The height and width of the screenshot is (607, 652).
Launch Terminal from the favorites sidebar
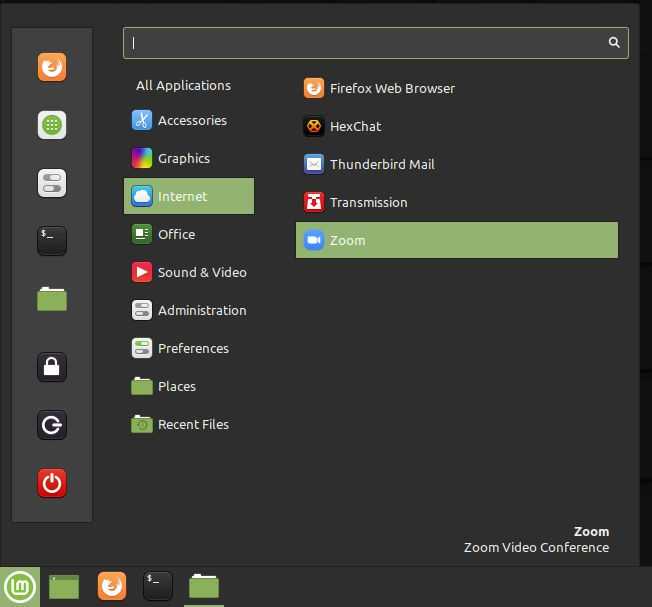click(x=52, y=241)
